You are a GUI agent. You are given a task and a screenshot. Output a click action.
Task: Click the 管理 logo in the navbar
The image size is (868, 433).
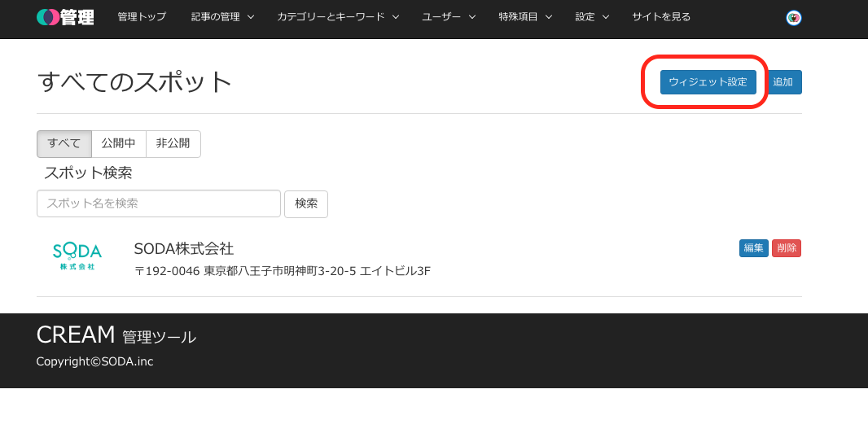coord(65,17)
